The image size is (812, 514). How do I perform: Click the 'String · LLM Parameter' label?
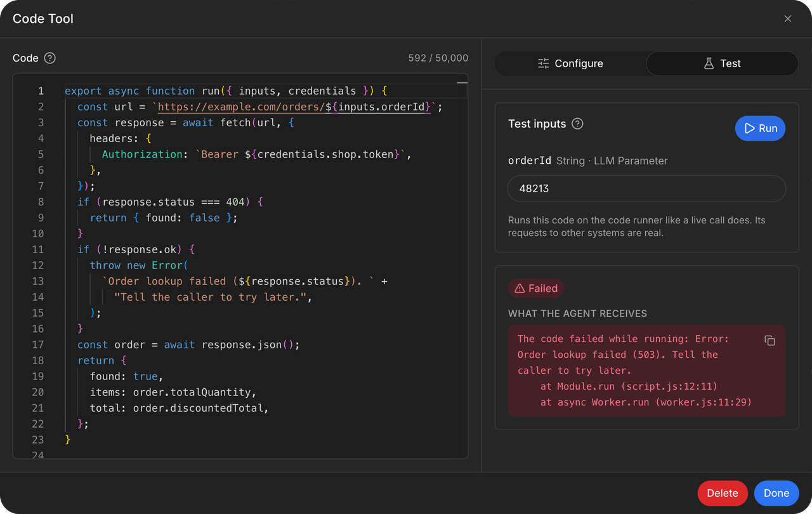click(x=612, y=161)
